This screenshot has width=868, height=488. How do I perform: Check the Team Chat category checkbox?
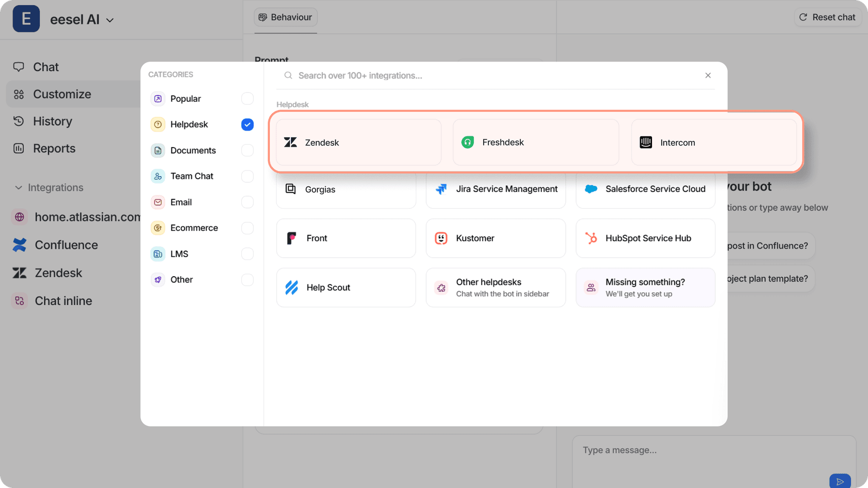(247, 176)
